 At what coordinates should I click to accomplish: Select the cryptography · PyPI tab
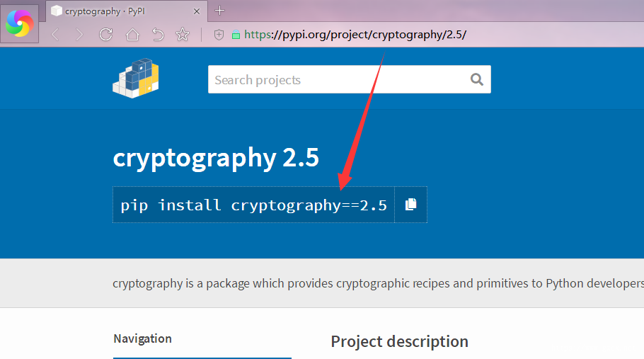click(127, 11)
